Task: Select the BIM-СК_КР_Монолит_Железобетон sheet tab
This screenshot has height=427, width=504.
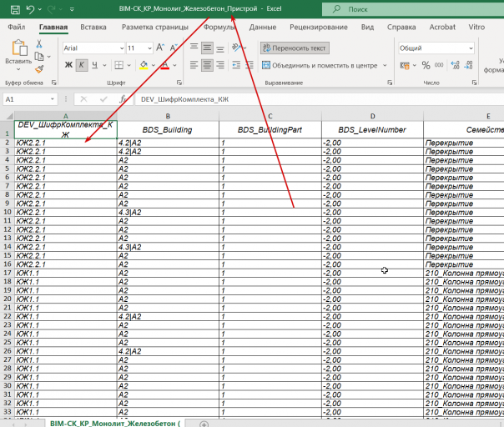Action: click(x=115, y=423)
